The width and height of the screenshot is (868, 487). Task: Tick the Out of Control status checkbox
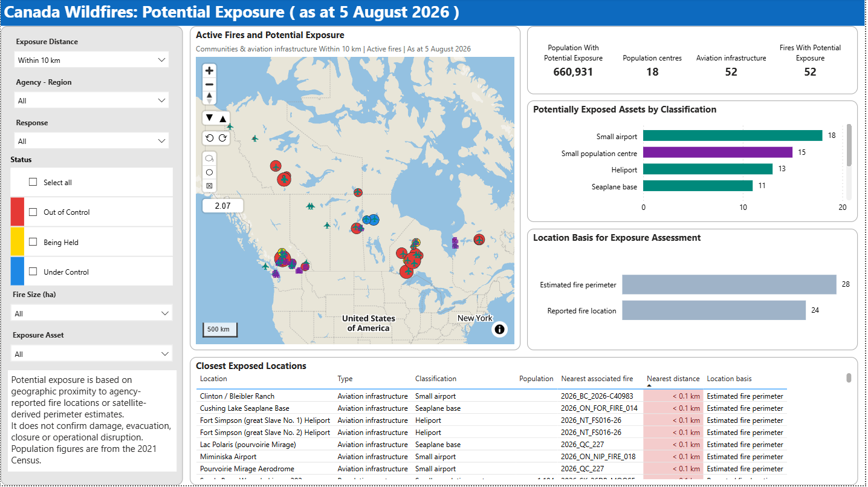point(33,212)
